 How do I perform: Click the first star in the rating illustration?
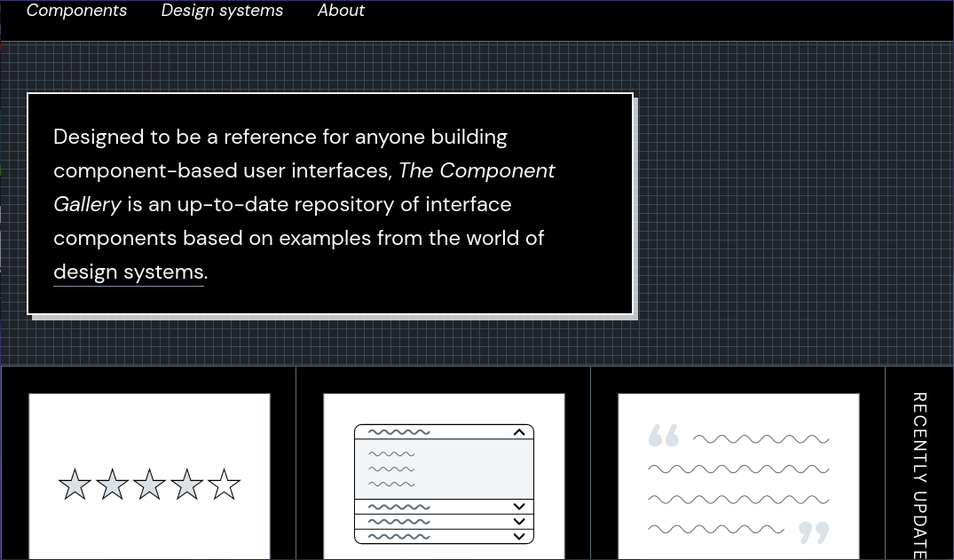75,484
